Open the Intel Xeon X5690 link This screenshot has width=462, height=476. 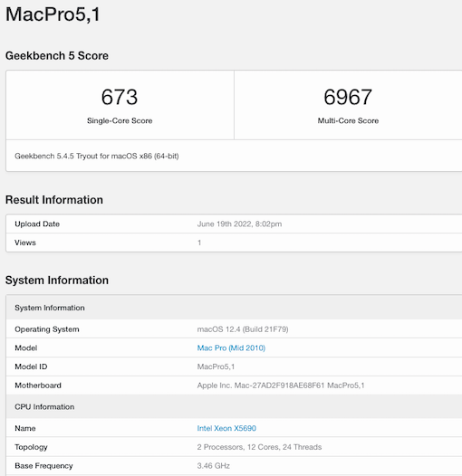click(226, 428)
